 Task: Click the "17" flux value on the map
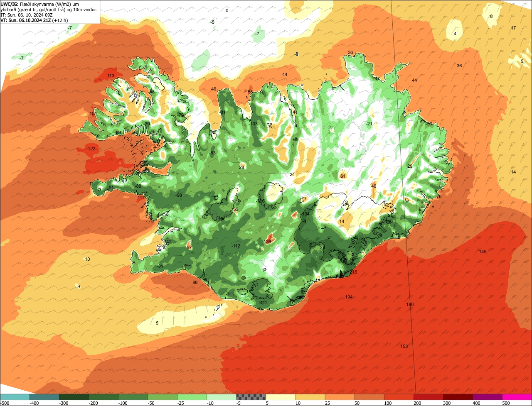tap(513, 28)
